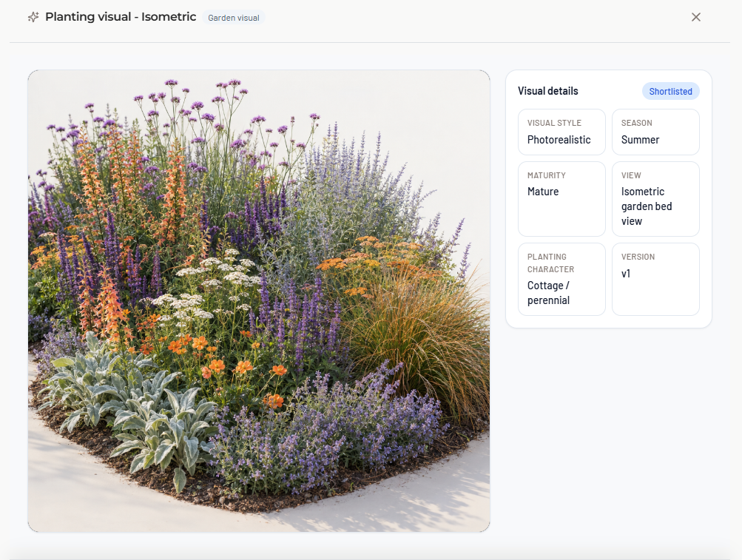The height and width of the screenshot is (560, 742).
Task: Close the Planting visual dialog
Action: pyautogui.click(x=695, y=17)
